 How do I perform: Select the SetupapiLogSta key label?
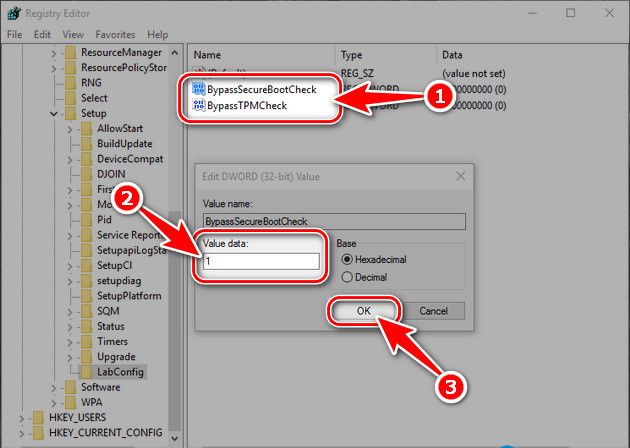pos(131,250)
